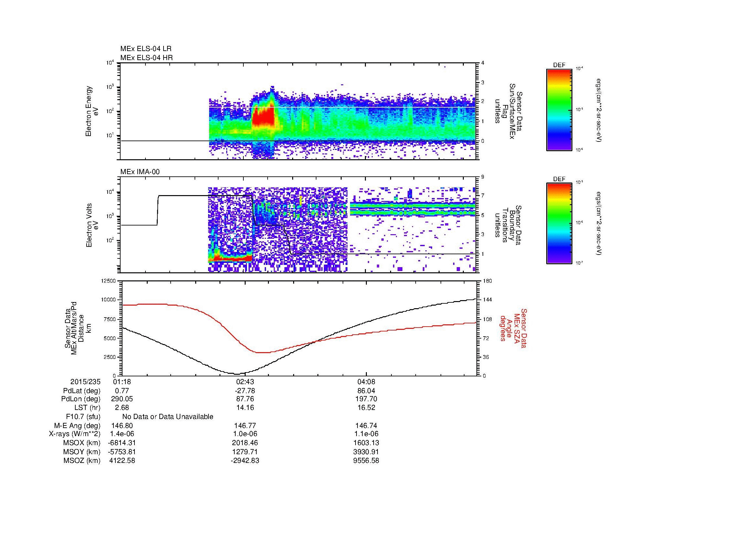
Task: Click the 'PdLat (deg)' row label
Action: (x=82, y=391)
